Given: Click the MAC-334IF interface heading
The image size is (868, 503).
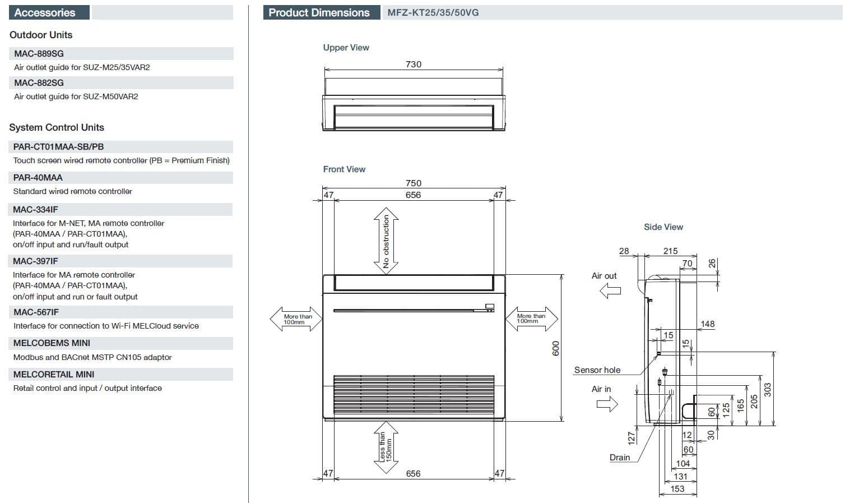Looking at the screenshot, I should click(35, 209).
